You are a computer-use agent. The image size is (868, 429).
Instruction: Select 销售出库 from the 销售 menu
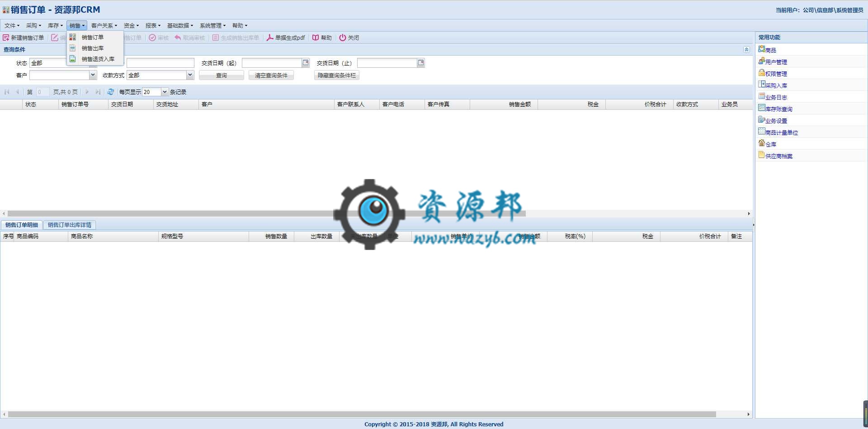[95, 48]
